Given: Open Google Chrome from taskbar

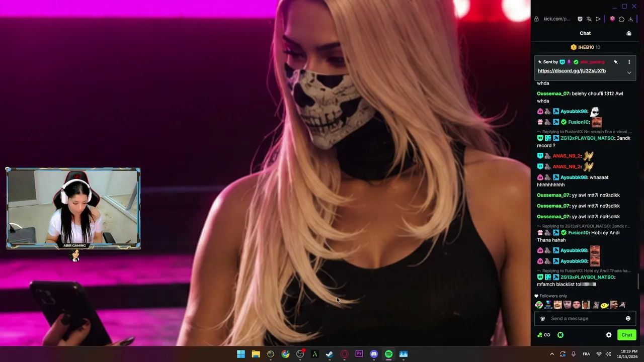Looking at the screenshot, I should coord(285,354).
